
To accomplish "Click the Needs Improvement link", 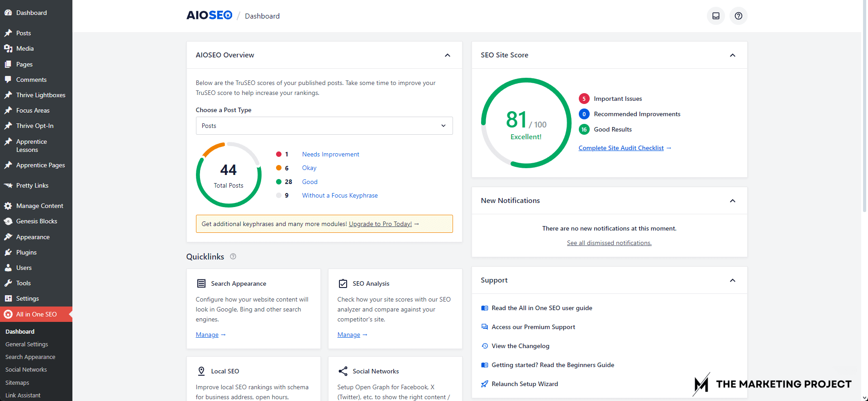I will tap(330, 154).
